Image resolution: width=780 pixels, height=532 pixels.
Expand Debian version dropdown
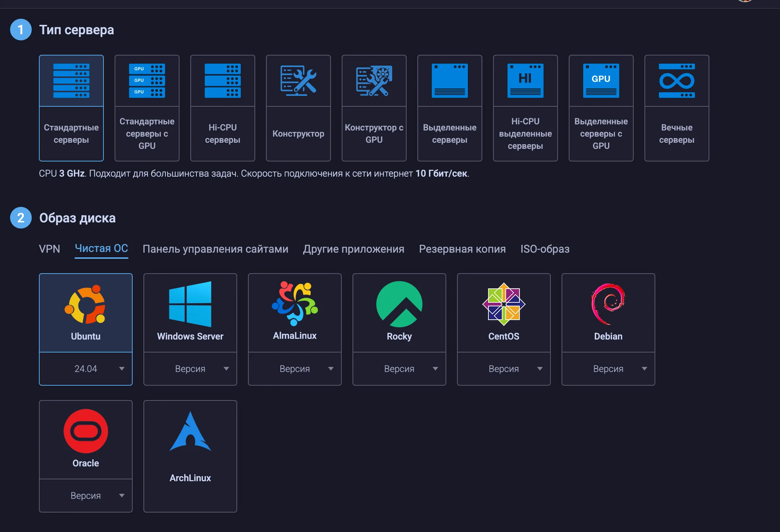click(x=608, y=369)
